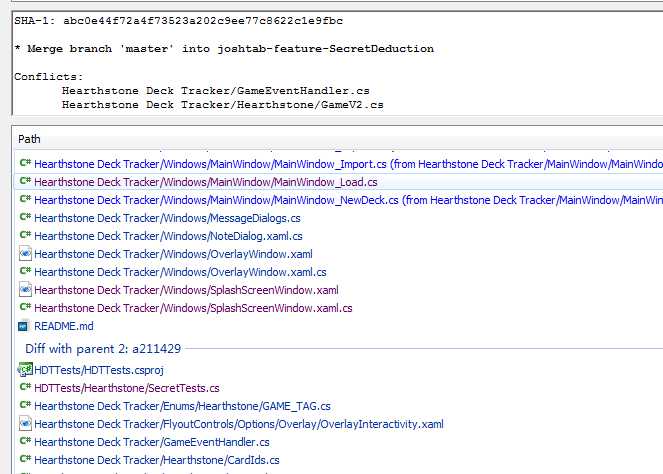Click the markdown icon beside README.md
663x474 pixels.
23,326
